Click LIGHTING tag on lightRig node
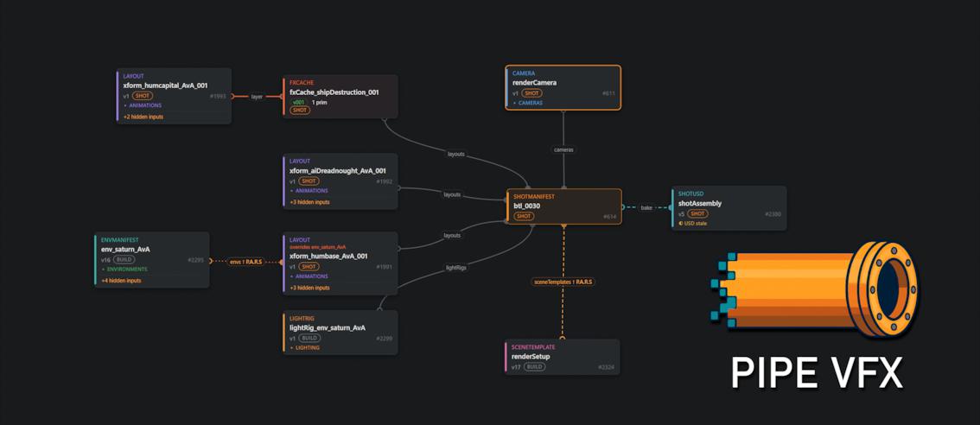The height and width of the screenshot is (425, 980). click(x=305, y=347)
